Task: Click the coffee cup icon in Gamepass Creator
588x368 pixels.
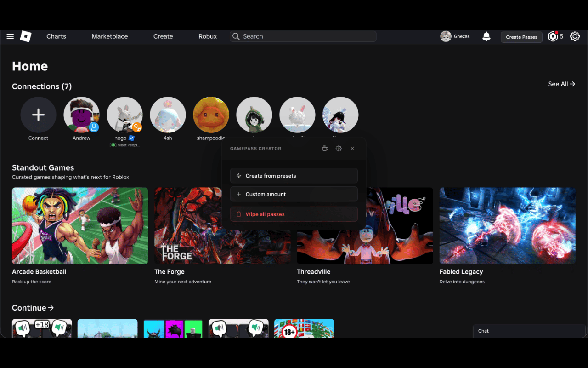Action: [325, 149]
